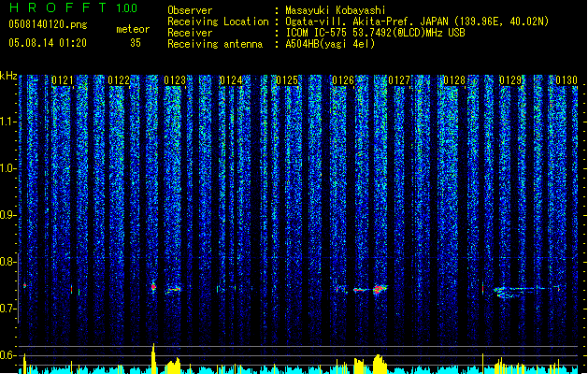Select the file name 0508140120.png

(48, 24)
